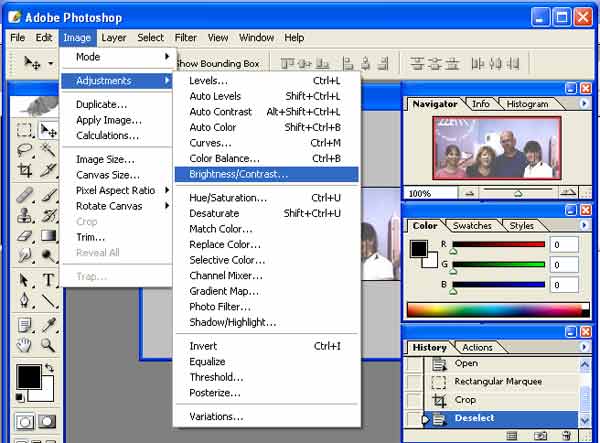Expand Pixel Aspect Ratio submenu
This screenshot has width=600, height=443.
click(x=117, y=190)
